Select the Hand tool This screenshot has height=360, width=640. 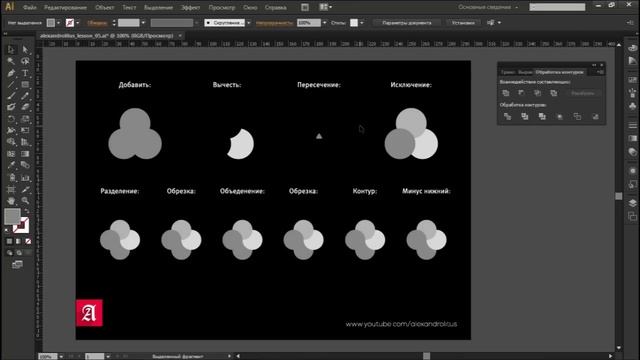click(11, 201)
